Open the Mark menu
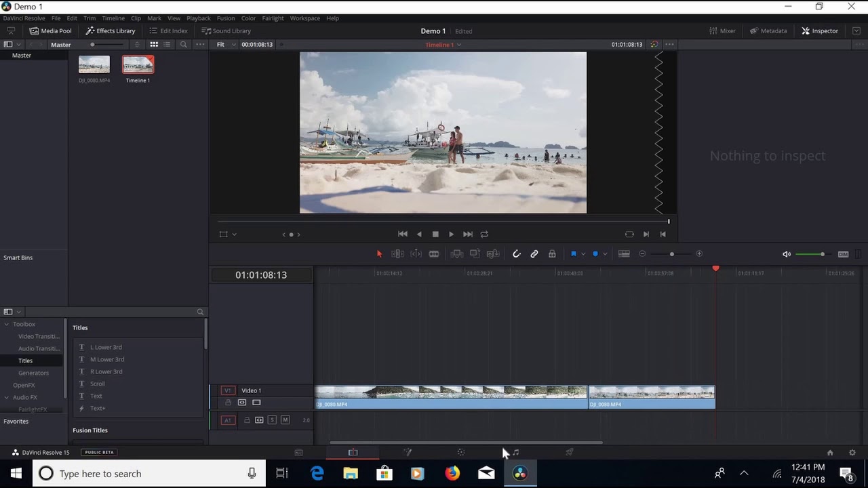This screenshot has height=488, width=868. click(154, 18)
